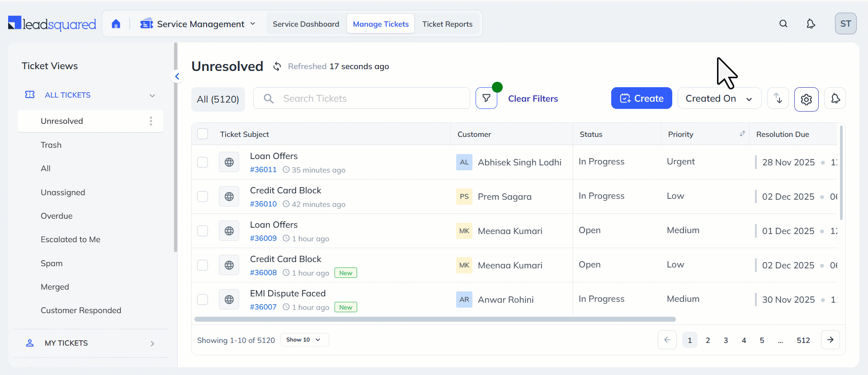Click customer name Prem Sagara
This screenshot has height=375, width=868.
click(505, 197)
